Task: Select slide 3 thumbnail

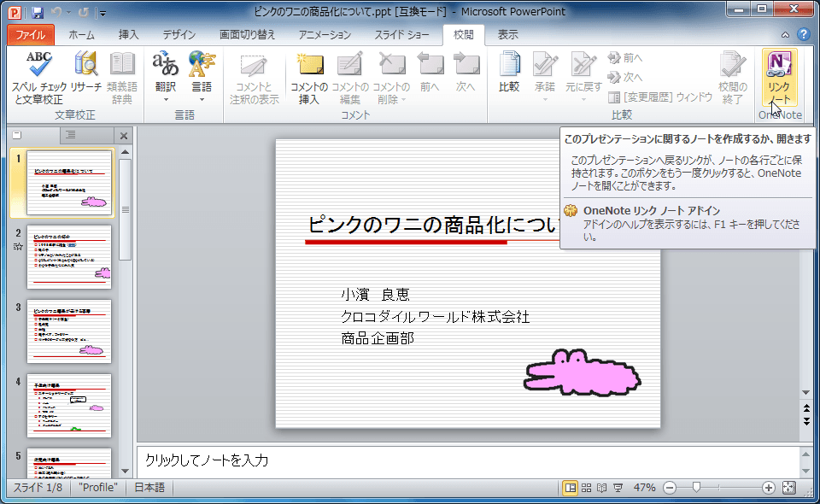Action: pyautogui.click(x=69, y=331)
